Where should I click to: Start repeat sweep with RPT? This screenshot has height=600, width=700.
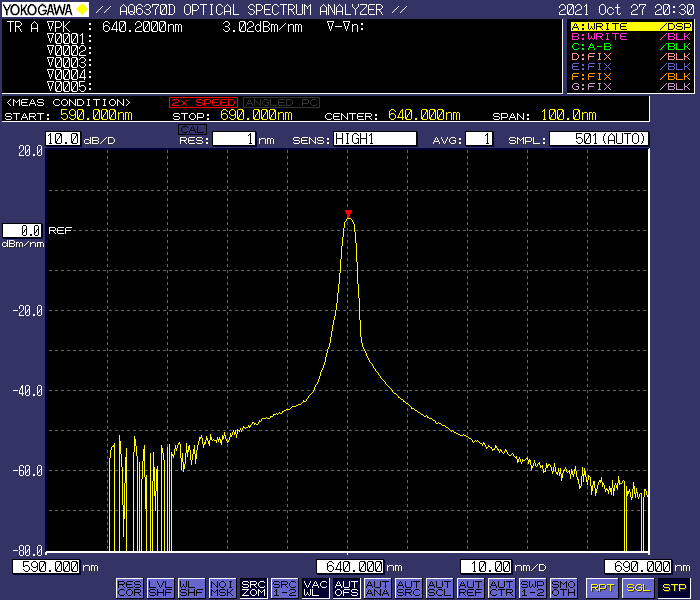coord(602,588)
